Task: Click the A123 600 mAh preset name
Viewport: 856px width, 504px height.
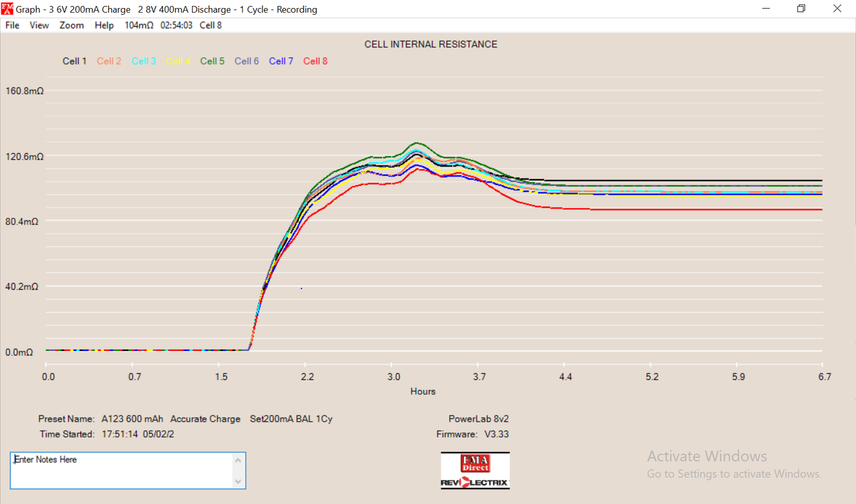Action: [132, 419]
